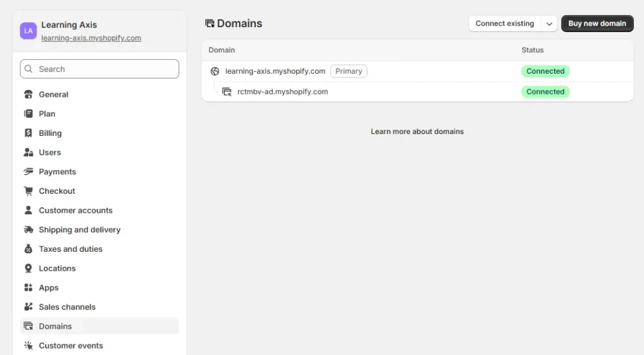Click the globe icon beside learning-axis.myshopify.com

(x=215, y=71)
